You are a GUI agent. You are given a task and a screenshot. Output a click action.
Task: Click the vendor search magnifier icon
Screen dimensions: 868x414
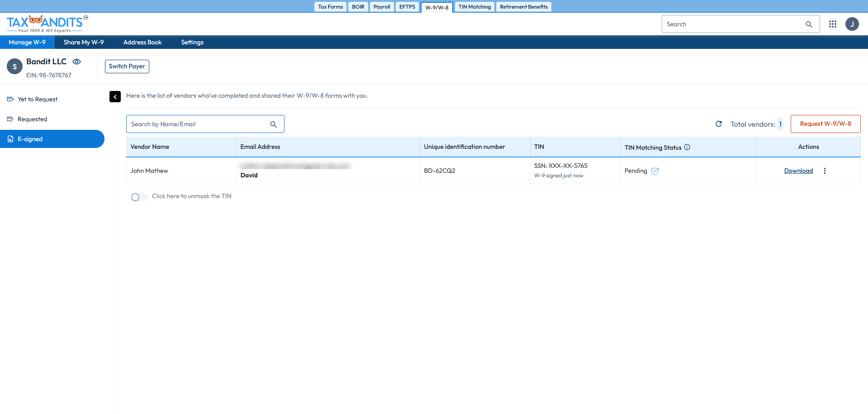tap(273, 124)
